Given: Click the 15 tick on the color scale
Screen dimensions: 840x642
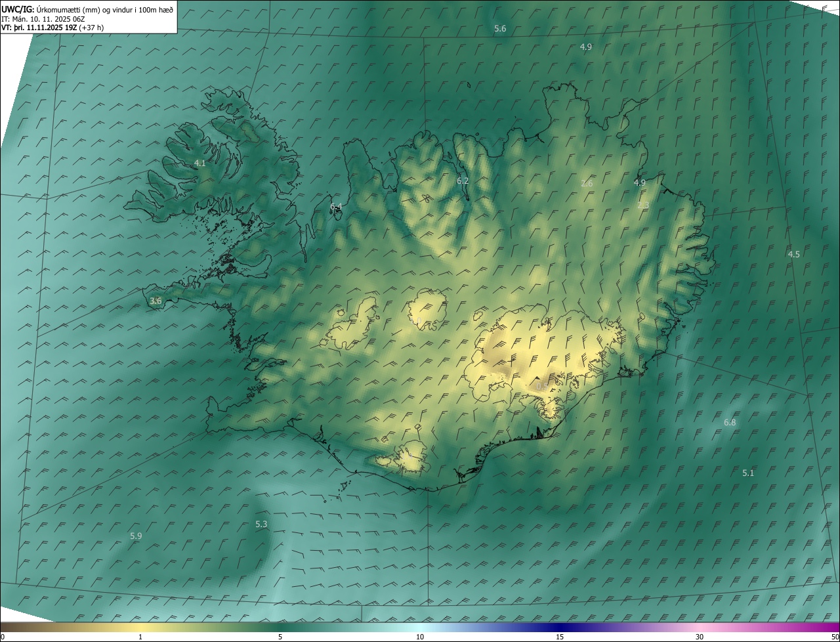Looking at the screenshot, I should point(560,637).
